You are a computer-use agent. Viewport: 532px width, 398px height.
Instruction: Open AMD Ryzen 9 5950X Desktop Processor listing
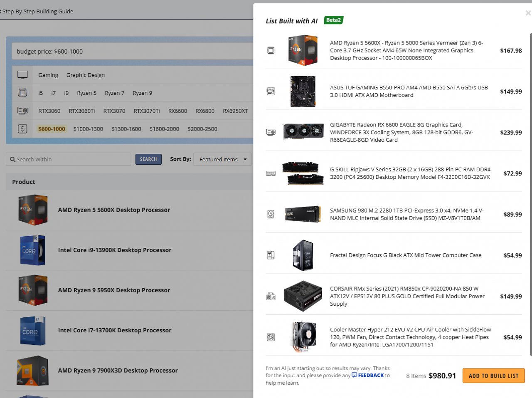tap(114, 290)
